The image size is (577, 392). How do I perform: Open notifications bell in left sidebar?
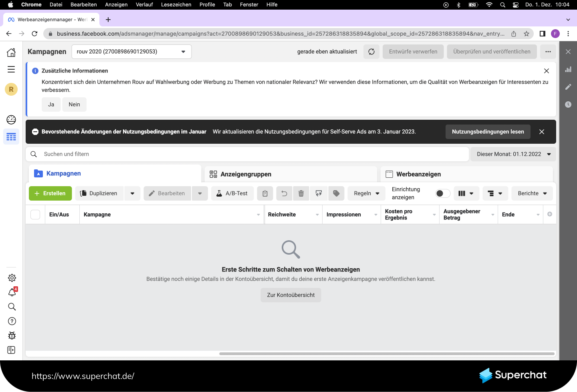click(12, 293)
